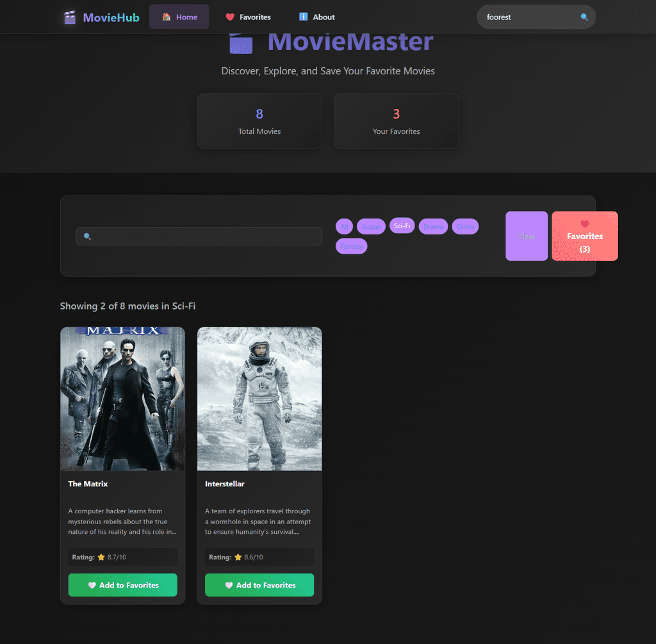Click the MovieHub brand name
Image resolution: width=656 pixels, height=644 pixels.
111,17
